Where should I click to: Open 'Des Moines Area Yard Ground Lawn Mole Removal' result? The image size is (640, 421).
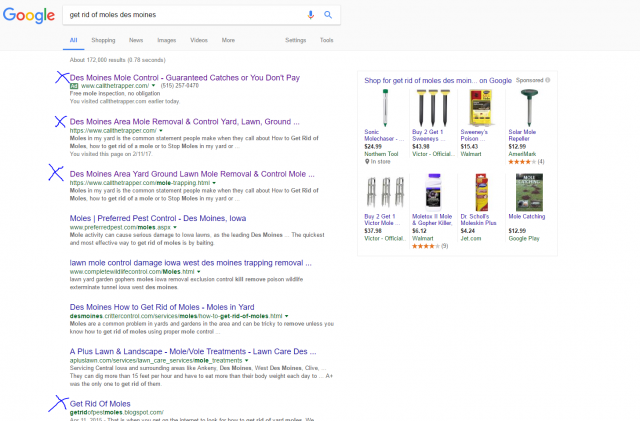point(192,174)
